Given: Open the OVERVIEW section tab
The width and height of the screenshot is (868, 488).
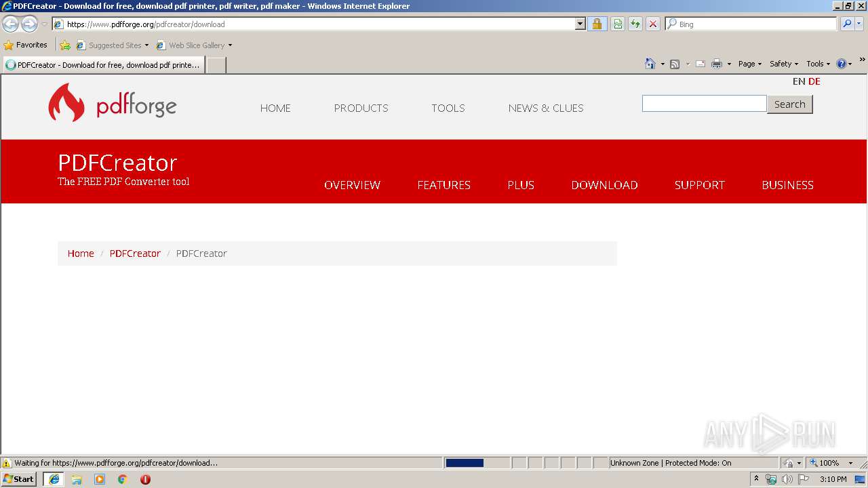Looking at the screenshot, I should pos(352,185).
